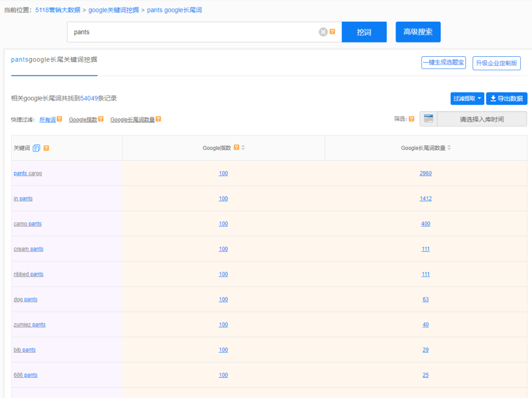Click long-tail count 25
Viewport: 532px width, 398px height.
coord(426,375)
